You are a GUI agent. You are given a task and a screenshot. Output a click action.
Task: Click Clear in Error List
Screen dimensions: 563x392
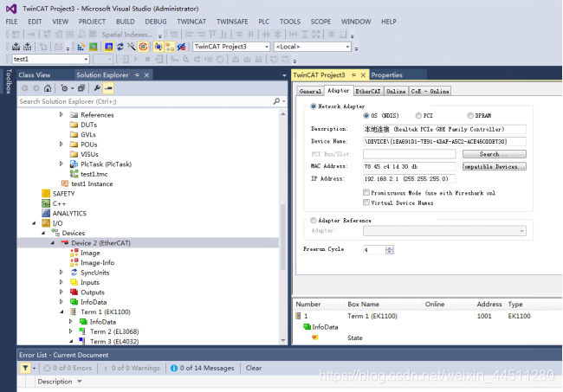pyautogui.click(x=254, y=368)
